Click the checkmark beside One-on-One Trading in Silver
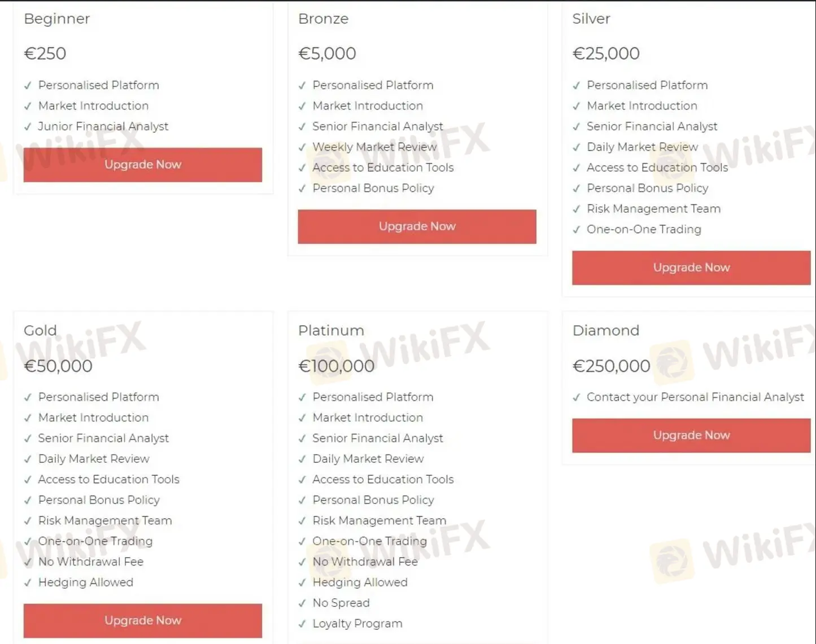 coord(577,230)
